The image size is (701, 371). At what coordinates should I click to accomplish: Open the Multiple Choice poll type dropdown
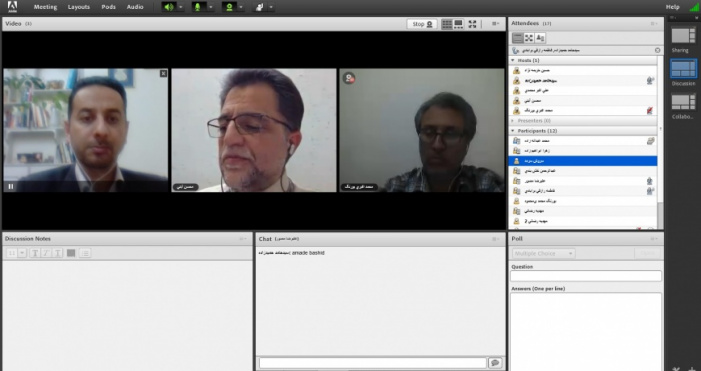tap(544, 253)
